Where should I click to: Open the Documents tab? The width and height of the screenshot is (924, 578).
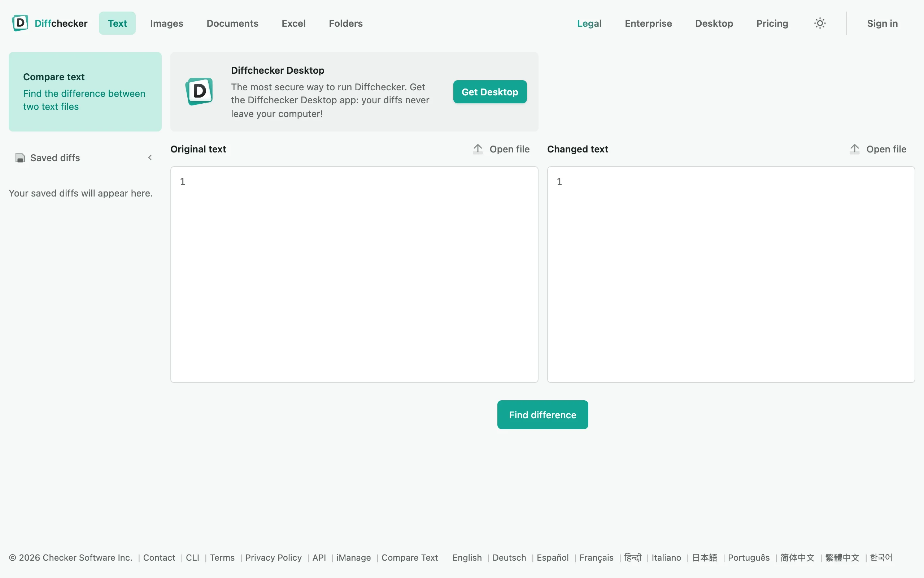click(232, 23)
